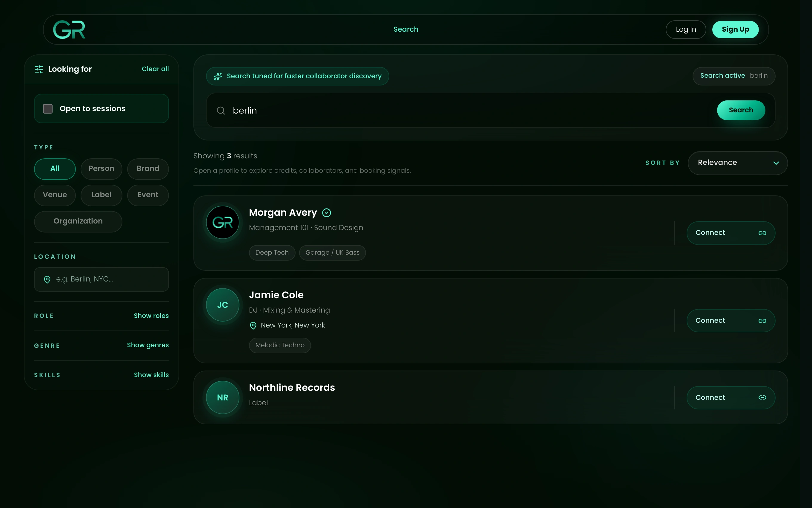Connect with Northline Records
Image resolution: width=812 pixels, height=508 pixels.
[731, 397]
